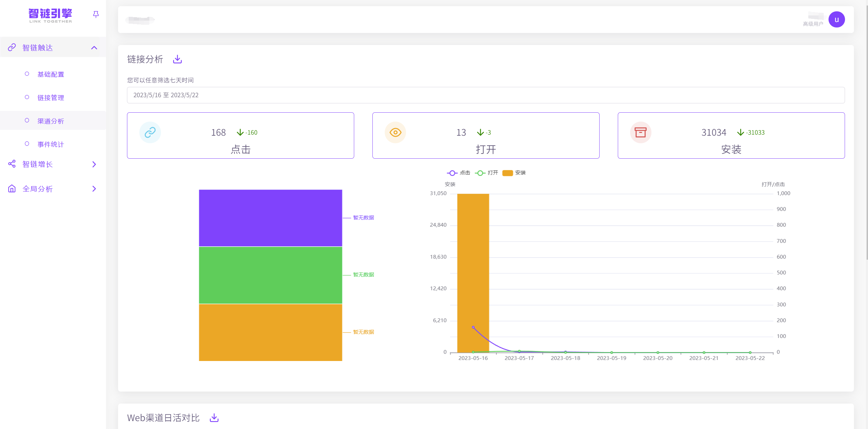Expand the 智链增长 menu
This screenshot has width=868, height=429.
[53, 164]
